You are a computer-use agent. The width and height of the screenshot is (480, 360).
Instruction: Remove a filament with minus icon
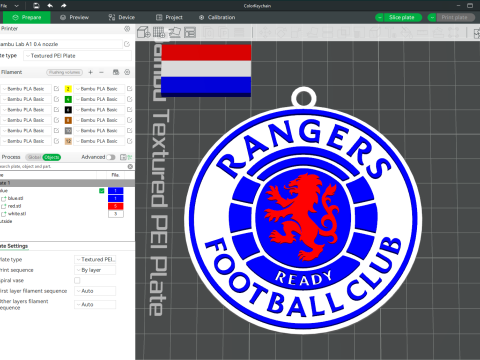101,72
